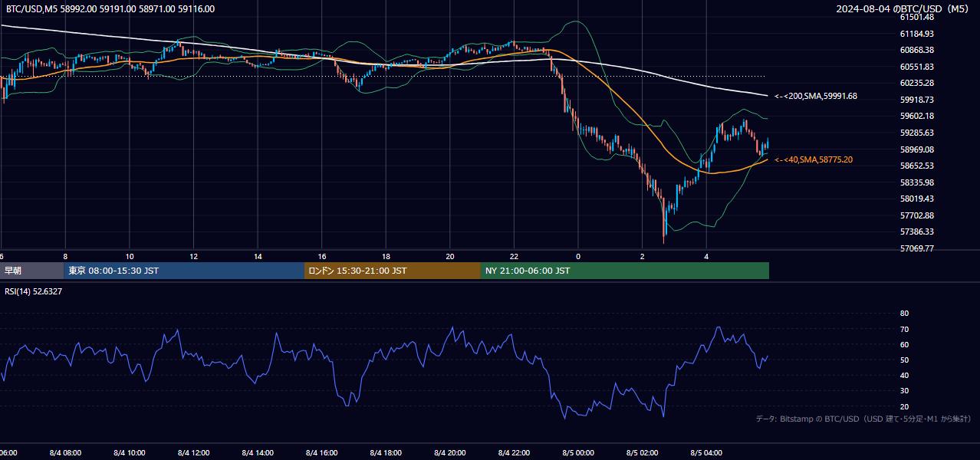Click hour label 4 under price chart

[706, 256]
